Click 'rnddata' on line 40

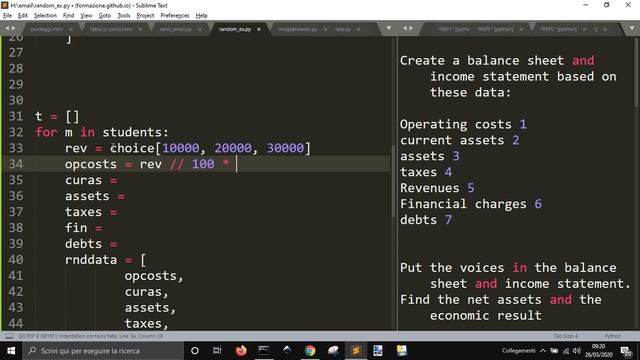pyautogui.click(x=91, y=260)
